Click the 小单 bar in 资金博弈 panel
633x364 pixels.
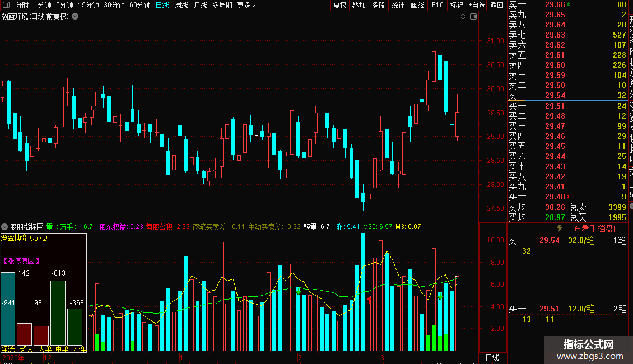click(x=75, y=327)
